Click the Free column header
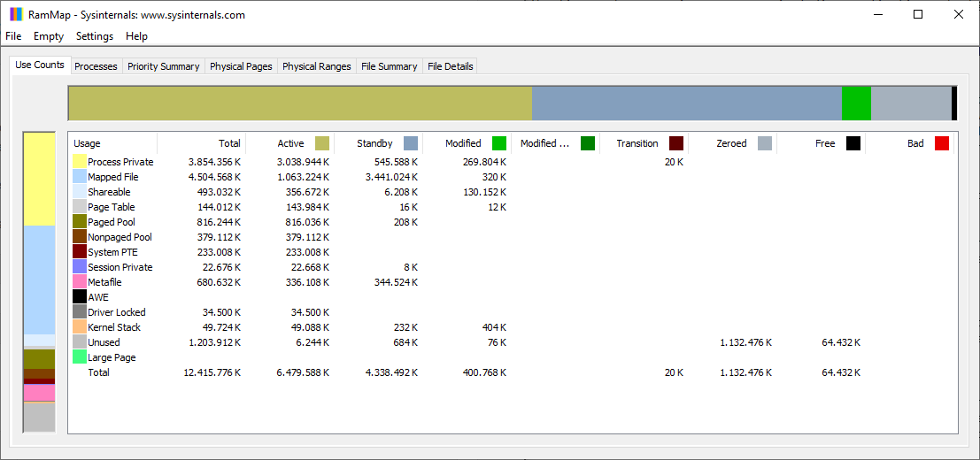The image size is (980, 460). click(822, 143)
